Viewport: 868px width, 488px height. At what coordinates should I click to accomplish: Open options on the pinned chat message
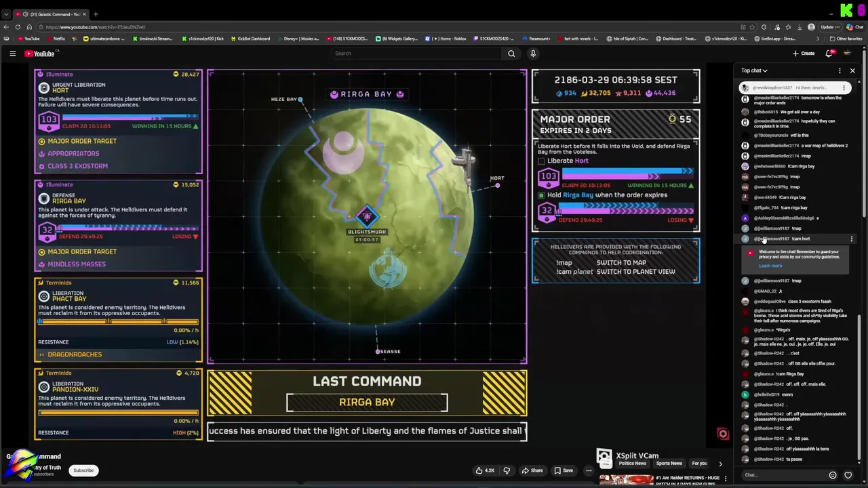click(844, 88)
